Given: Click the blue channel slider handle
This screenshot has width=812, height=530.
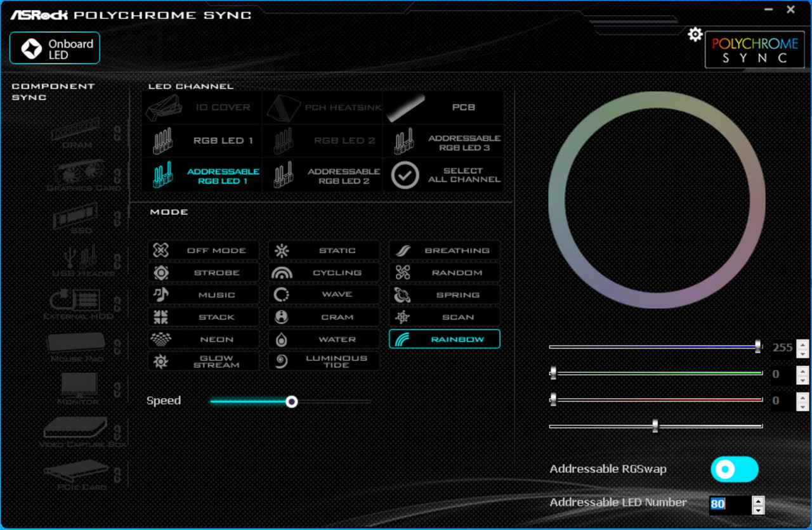Looking at the screenshot, I should pos(758,347).
